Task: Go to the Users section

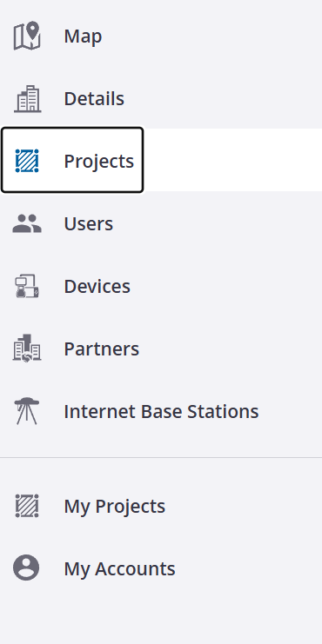Action: click(89, 224)
